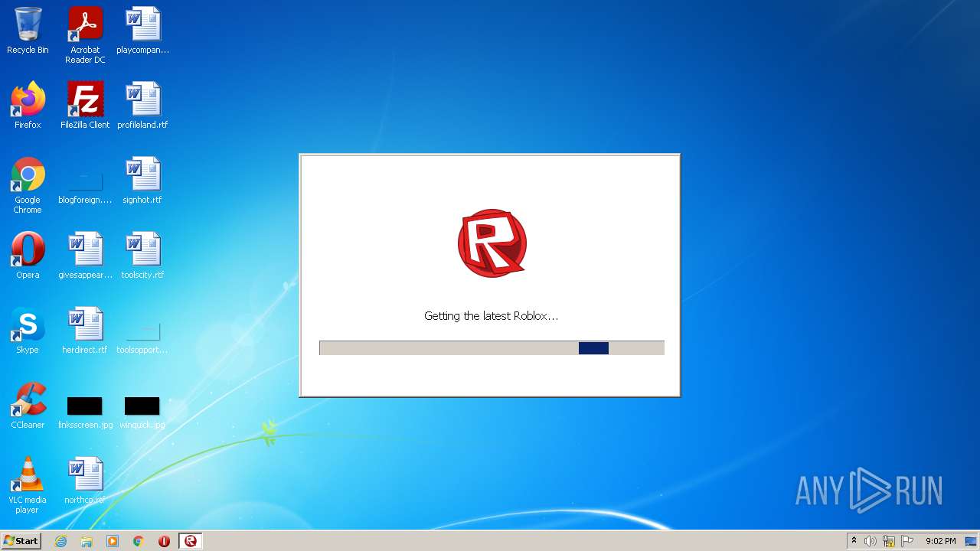The height and width of the screenshot is (551, 980).
Task: Open the 9:02 PM clock
Action: tap(940, 541)
